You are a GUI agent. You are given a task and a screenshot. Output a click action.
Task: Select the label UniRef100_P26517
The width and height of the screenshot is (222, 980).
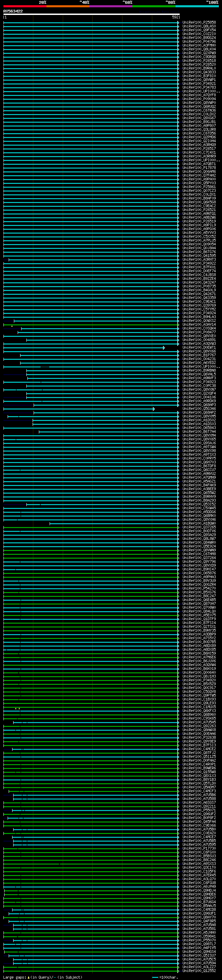click(199, 149)
